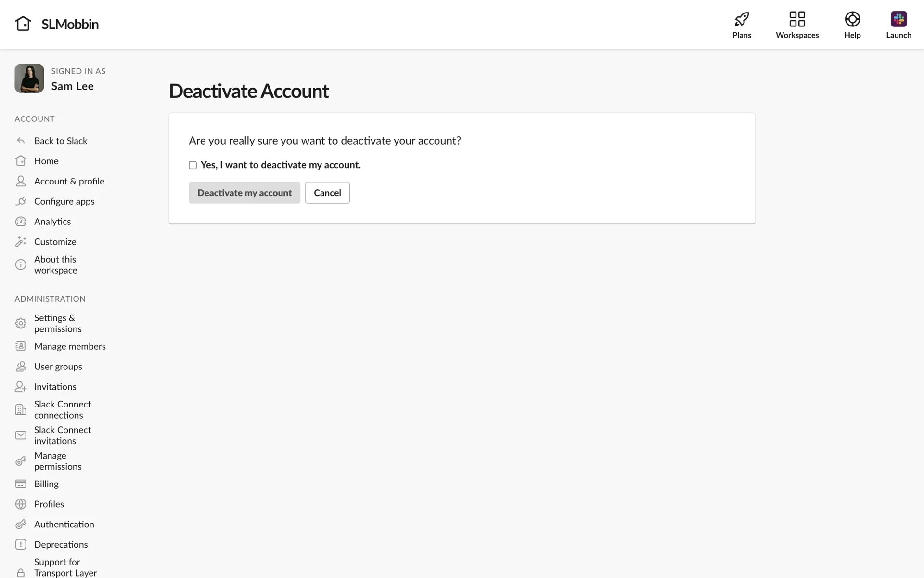Image resolution: width=924 pixels, height=578 pixels.
Task: Click the Profiles globe icon
Action: (x=21, y=504)
